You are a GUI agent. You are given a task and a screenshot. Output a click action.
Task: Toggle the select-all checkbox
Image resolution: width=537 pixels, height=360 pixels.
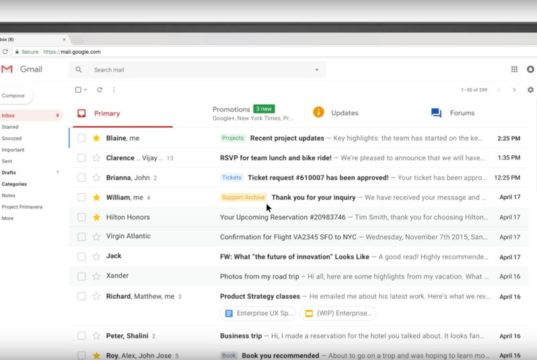pyautogui.click(x=78, y=90)
